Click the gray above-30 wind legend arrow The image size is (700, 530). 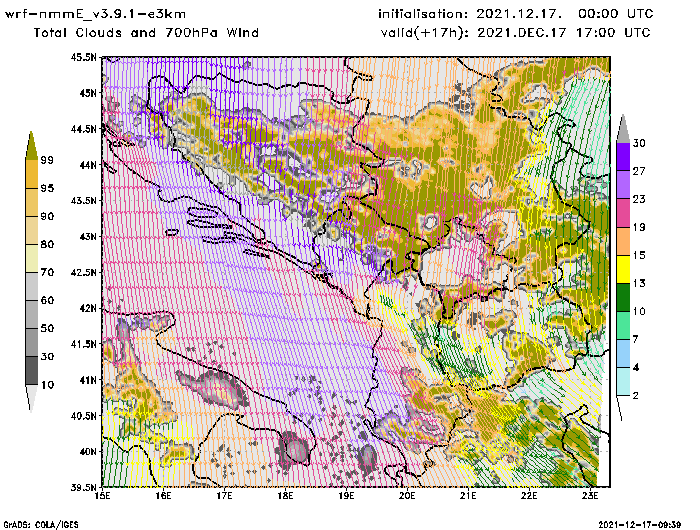[623, 129]
